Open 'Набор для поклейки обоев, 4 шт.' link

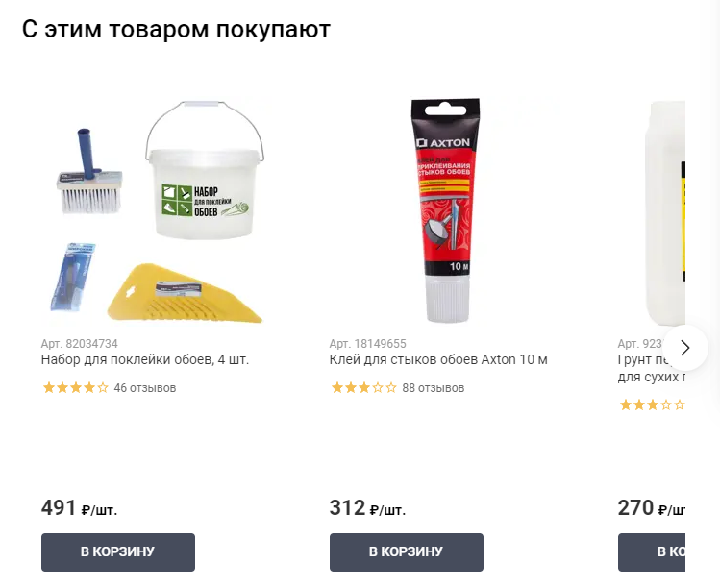tap(145, 359)
